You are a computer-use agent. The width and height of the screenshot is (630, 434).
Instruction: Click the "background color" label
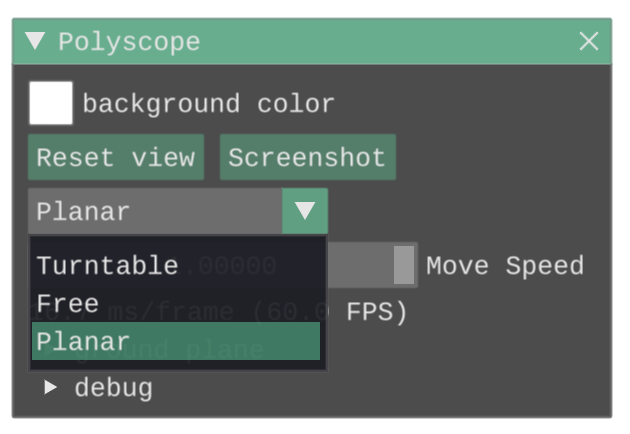click(x=208, y=104)
